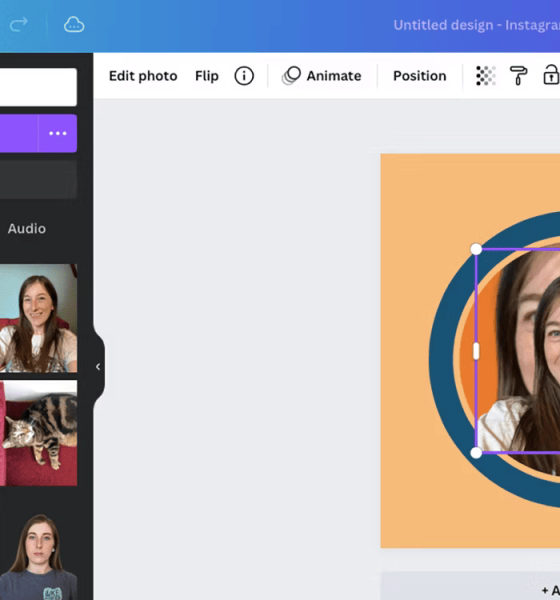Click the bottom-left corner handle of selected photo
The height and width of the screenshot is (600, 560).
coord(476,453)
